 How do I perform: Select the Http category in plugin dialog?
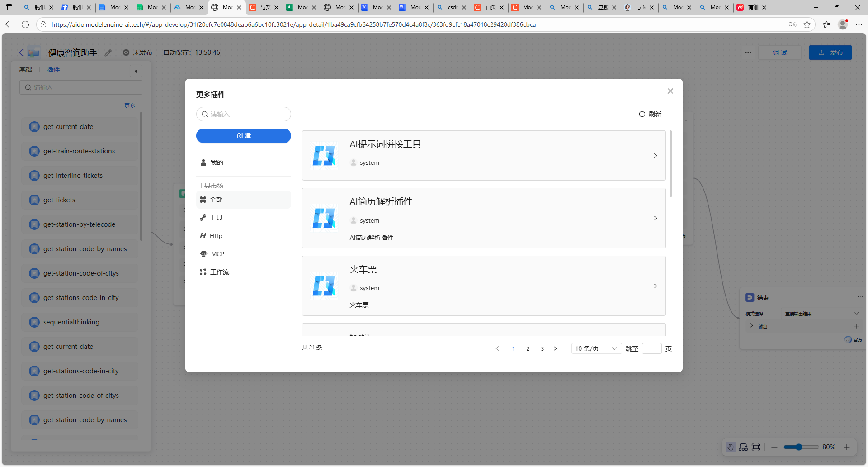click(x=216, y=235)
